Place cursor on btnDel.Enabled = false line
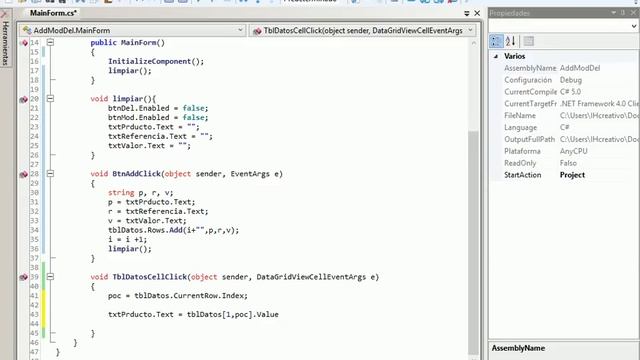 158,108
